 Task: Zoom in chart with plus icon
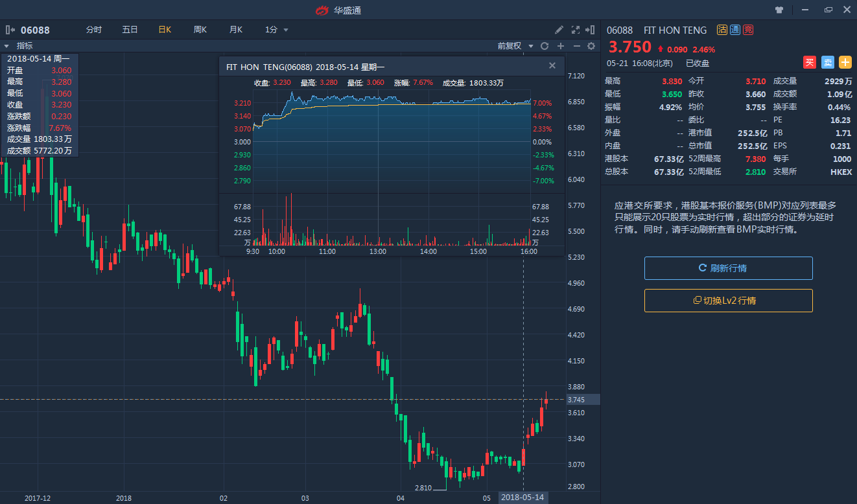(561, 46)
